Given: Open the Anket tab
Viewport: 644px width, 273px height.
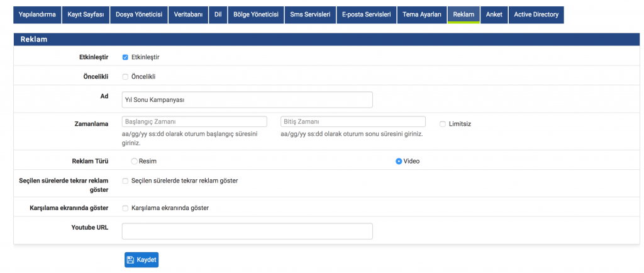Looking at the screenshot, I should (x=494, y=14).
